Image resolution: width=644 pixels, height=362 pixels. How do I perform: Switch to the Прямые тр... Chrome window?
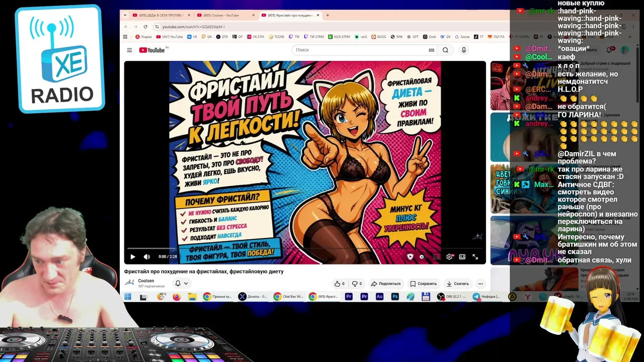click(x=217, y=297)
